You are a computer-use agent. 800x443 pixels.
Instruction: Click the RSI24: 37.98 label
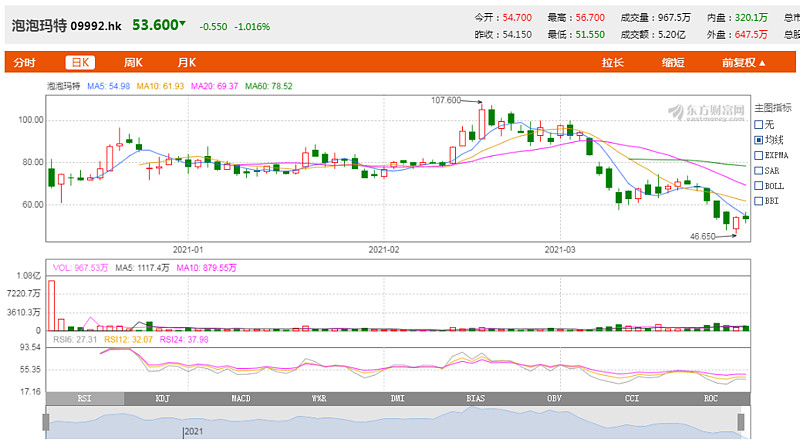click(x=184, y=339)
